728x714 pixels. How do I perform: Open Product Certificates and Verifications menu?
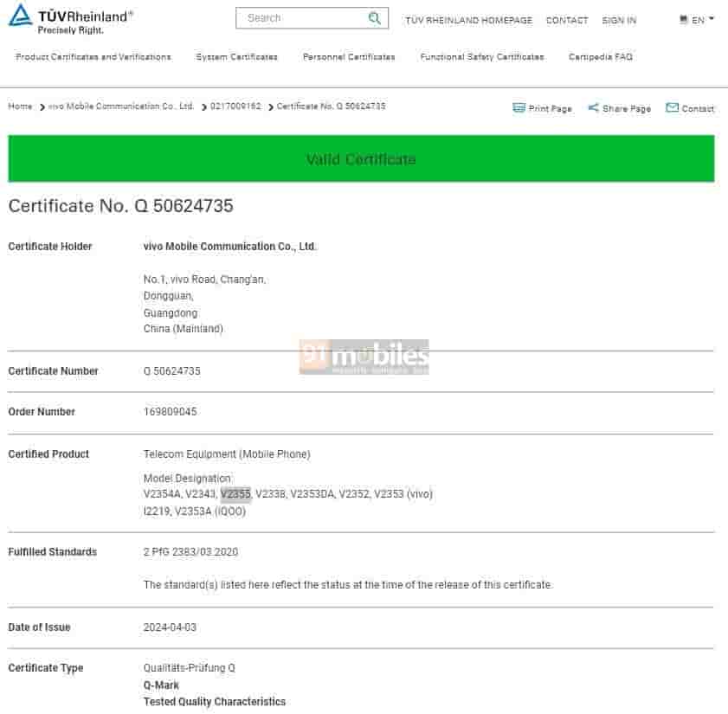coord(93,57)
